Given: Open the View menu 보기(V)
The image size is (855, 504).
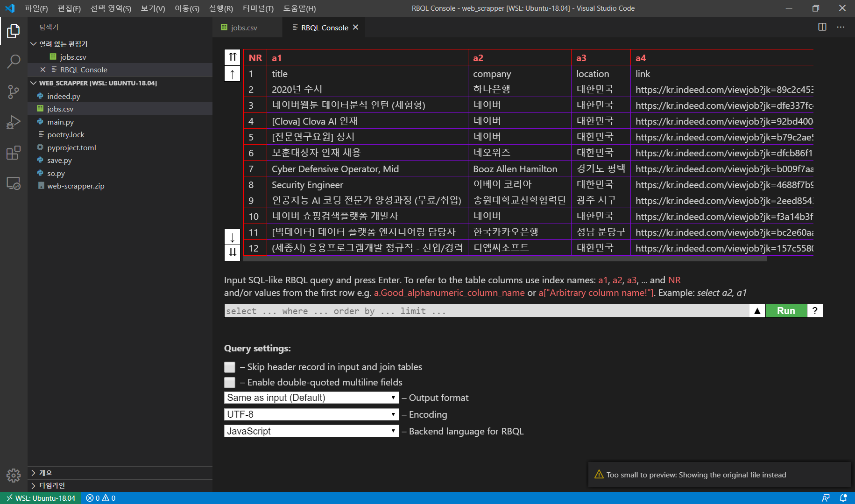Looking at the screenshot, I should click(153, 8).
